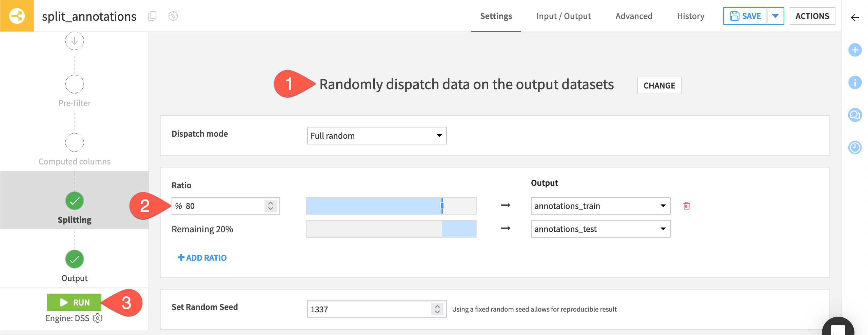Copy the split_annotations recipe name

click(152, 16)
